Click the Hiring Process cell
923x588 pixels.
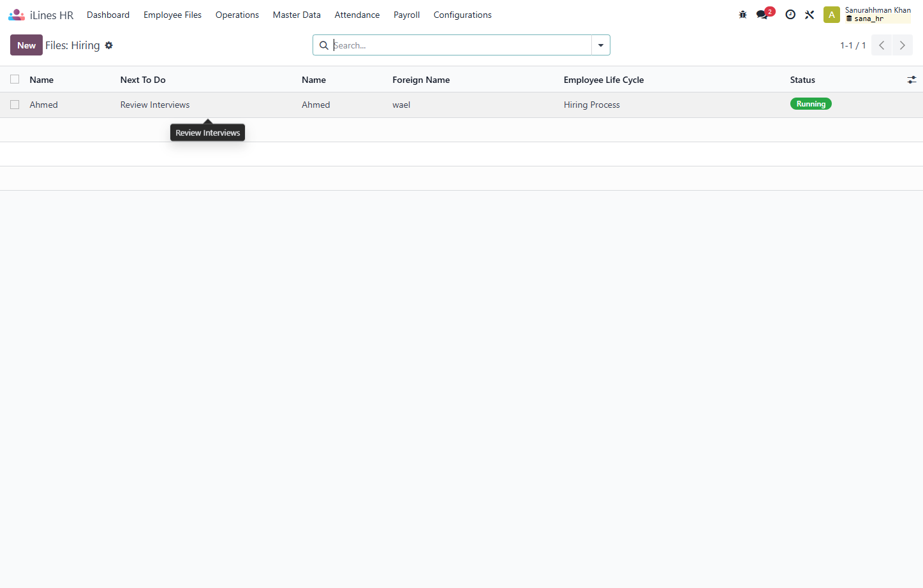(592, 105)
